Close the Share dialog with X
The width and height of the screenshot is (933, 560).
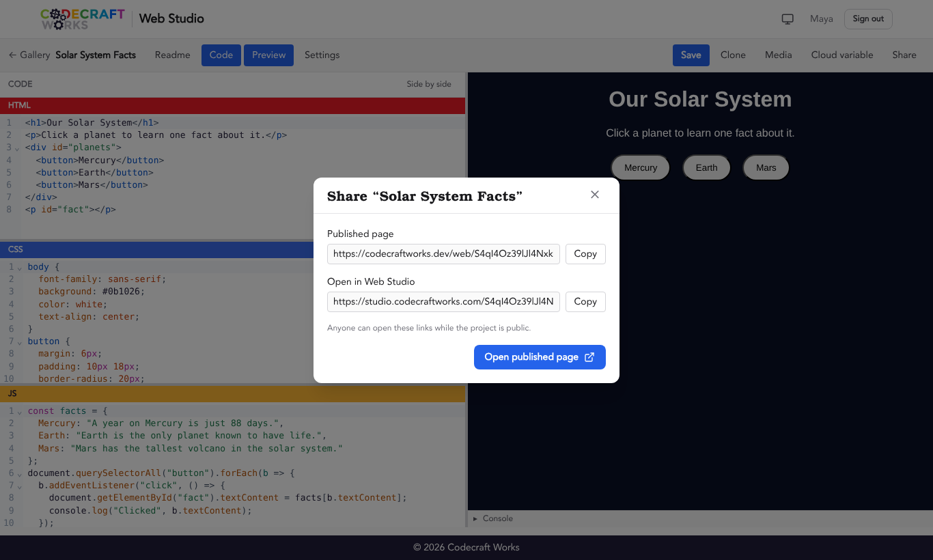click(x=595, y=195)
